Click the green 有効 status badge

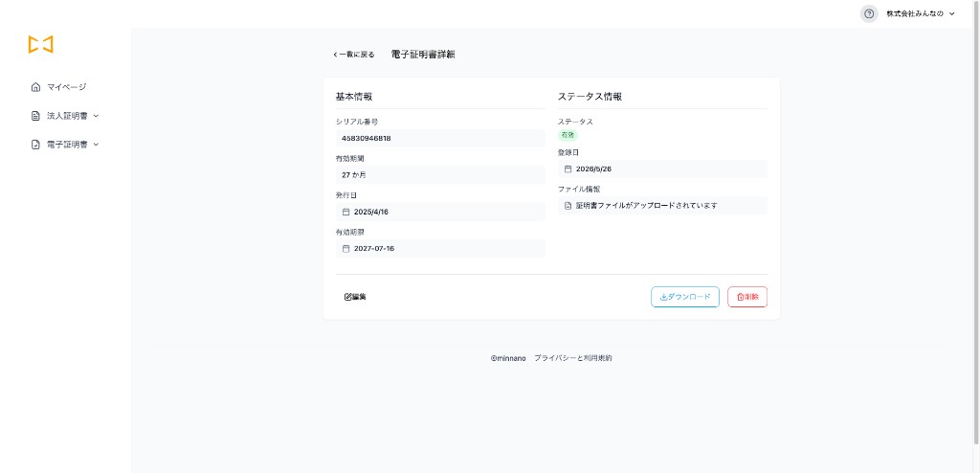[568, 134]
